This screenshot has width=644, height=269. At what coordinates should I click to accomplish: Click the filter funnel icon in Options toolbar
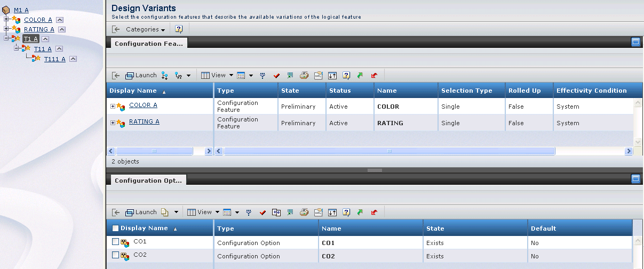249,212
